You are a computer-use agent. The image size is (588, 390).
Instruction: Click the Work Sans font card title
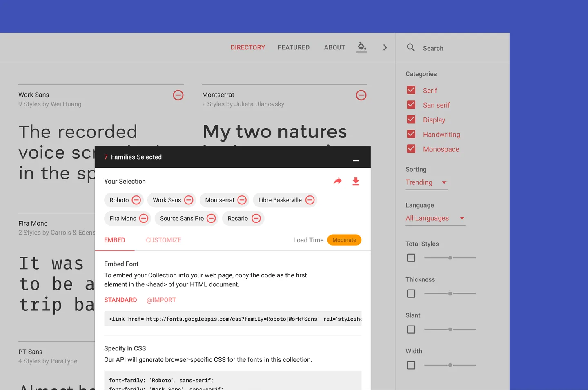click(33, 95)
